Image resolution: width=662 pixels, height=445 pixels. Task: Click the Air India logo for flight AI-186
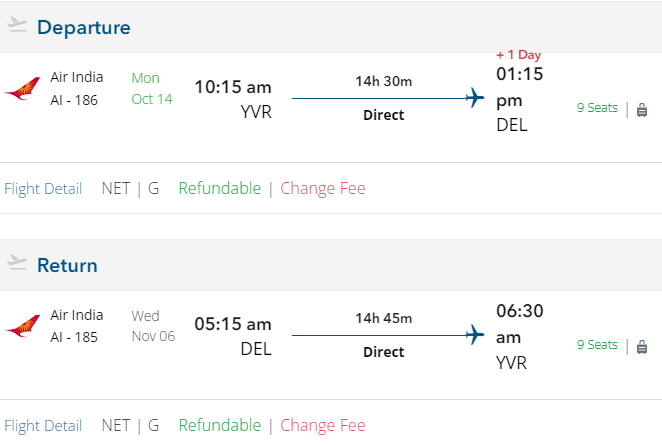[x=22, y=90]
